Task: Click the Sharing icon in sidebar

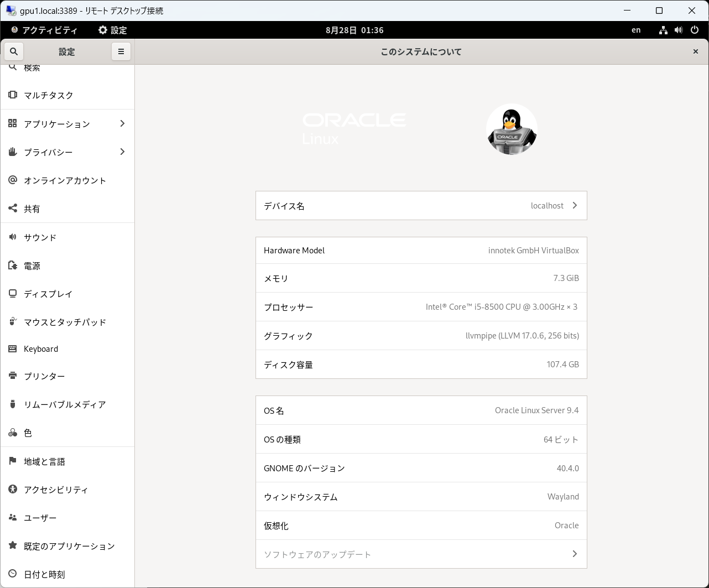Action: [13, 209]
